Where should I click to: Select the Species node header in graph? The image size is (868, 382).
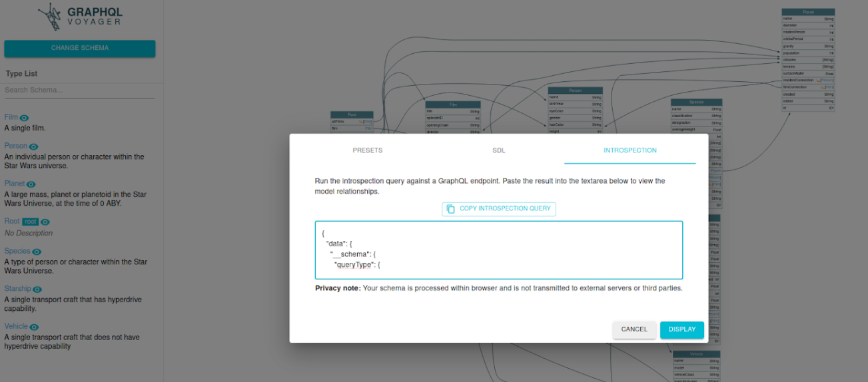point(697,102)
